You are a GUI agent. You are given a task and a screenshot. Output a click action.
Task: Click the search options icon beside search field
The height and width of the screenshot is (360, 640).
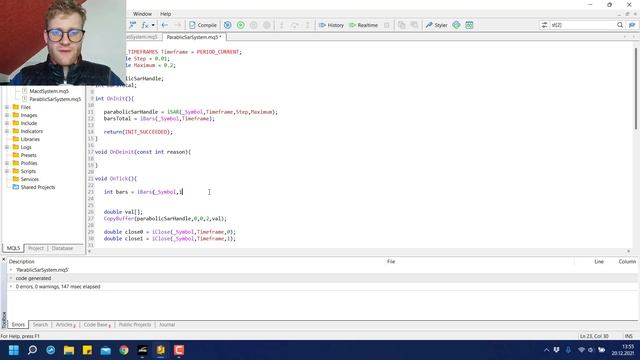[544, 25]
